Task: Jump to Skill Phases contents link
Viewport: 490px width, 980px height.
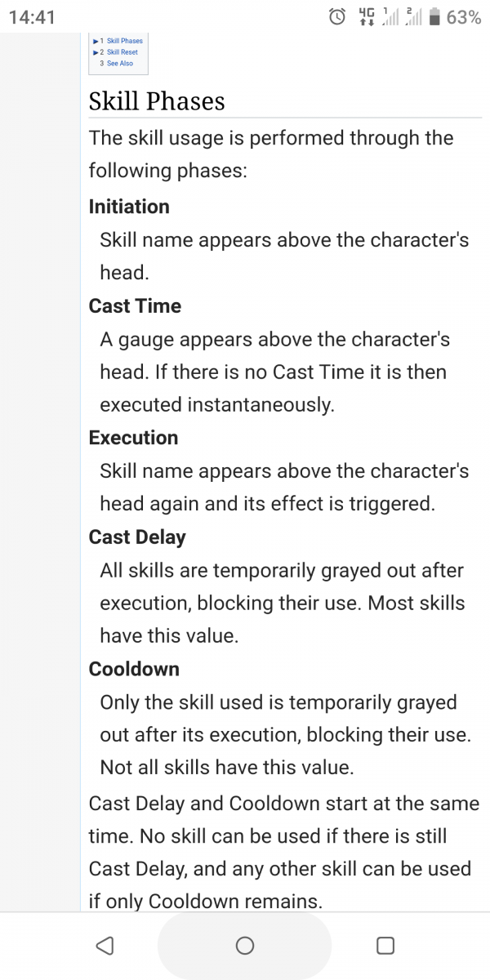Action: tap(124, 41)
